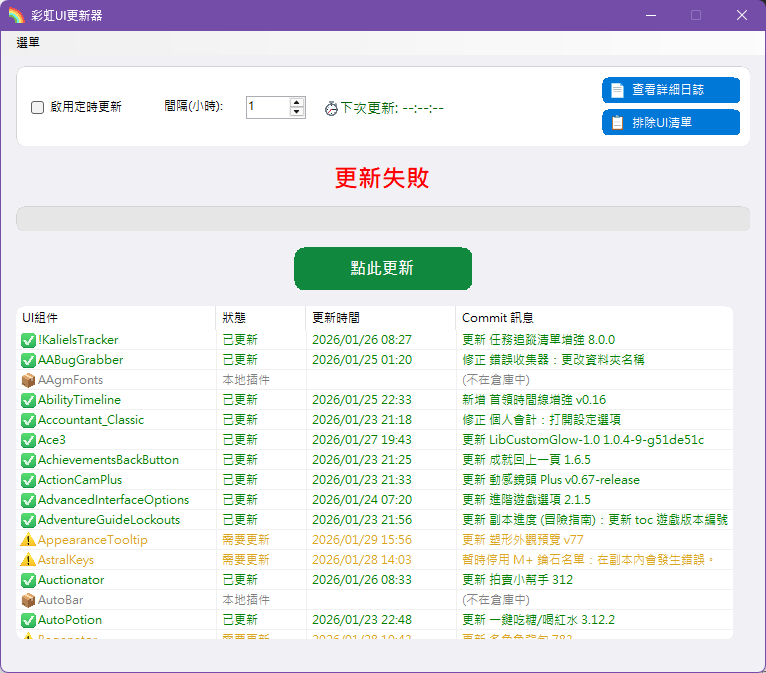Increase interval hours with up arrow
766x673 pixels.
click(297, 101)
